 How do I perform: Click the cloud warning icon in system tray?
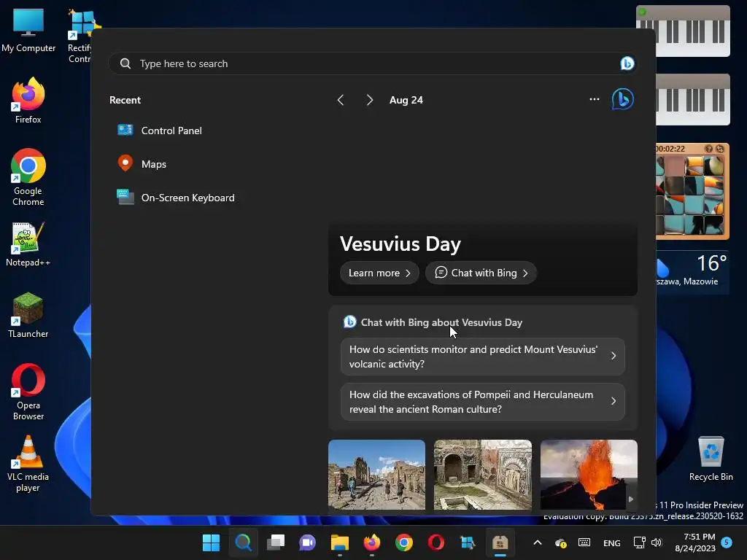tap(561, 542)
